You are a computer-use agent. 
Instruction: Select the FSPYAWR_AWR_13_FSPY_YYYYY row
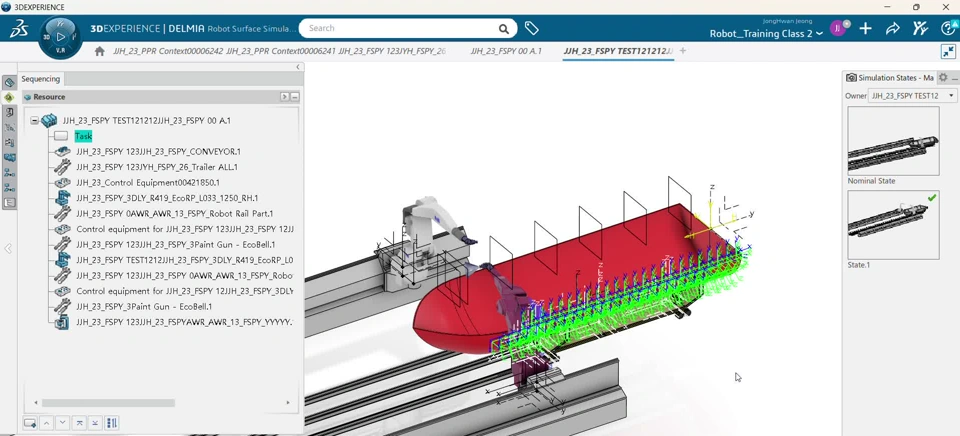(184, 321)
